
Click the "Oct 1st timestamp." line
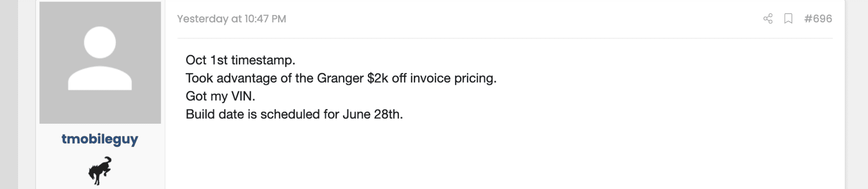(240, 60)
